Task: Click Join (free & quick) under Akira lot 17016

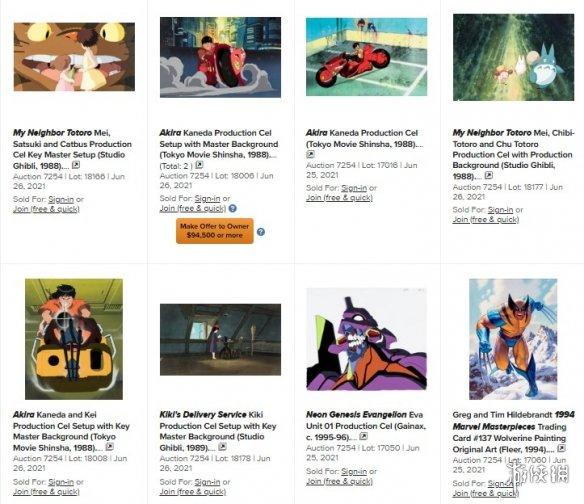Action: point(339,198)
